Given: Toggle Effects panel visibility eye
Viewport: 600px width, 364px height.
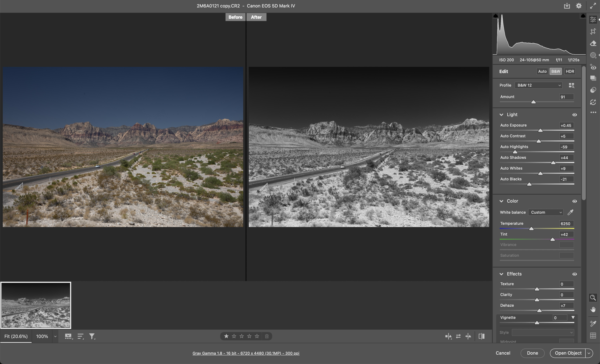Looking at the screenshot, I should pyautogui.click(x=574, y=274).
